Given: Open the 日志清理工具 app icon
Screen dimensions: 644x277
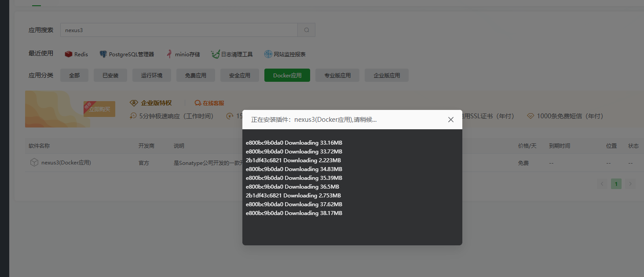Looking at the screenshot, I should click(x=215, y=54).
